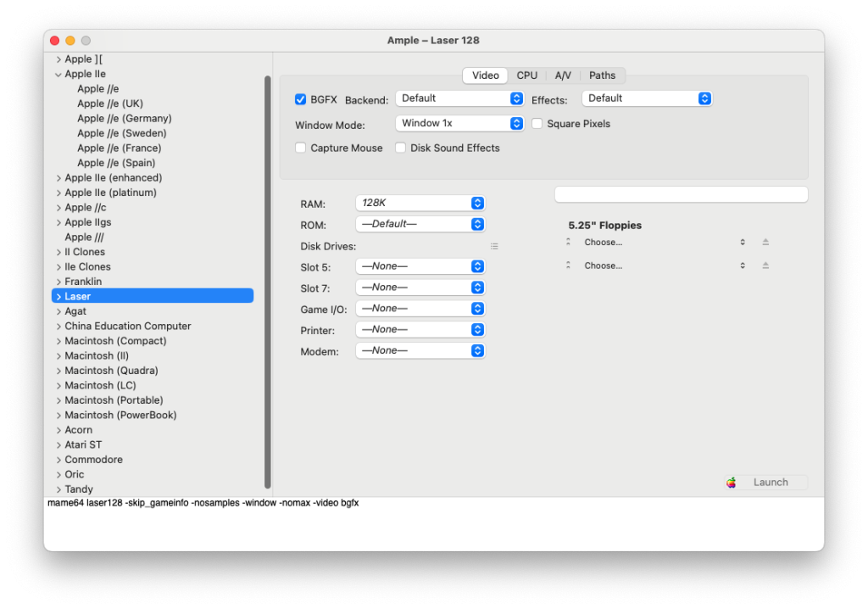
Task: Enable Capture Mouse
Action: 300,148
